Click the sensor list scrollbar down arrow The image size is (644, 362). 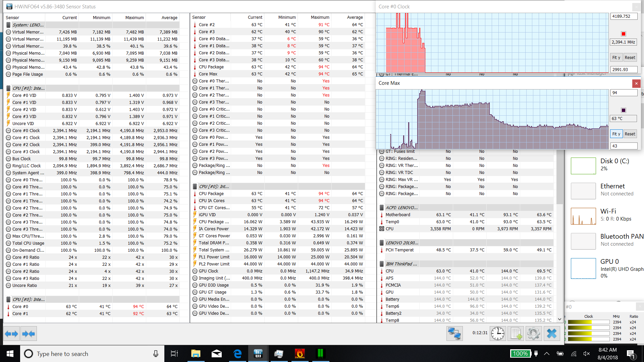coord(559,319)
